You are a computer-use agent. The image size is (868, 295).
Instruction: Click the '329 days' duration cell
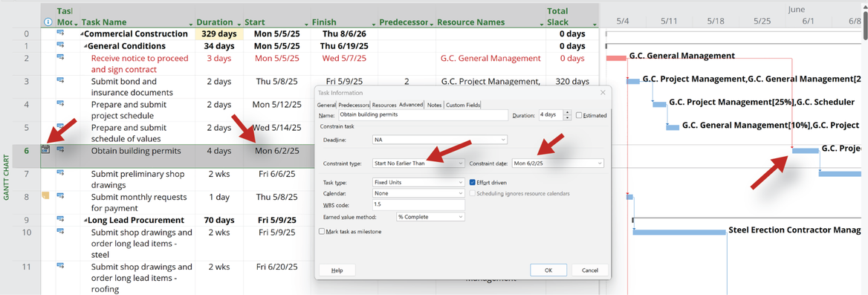(219, 33)
